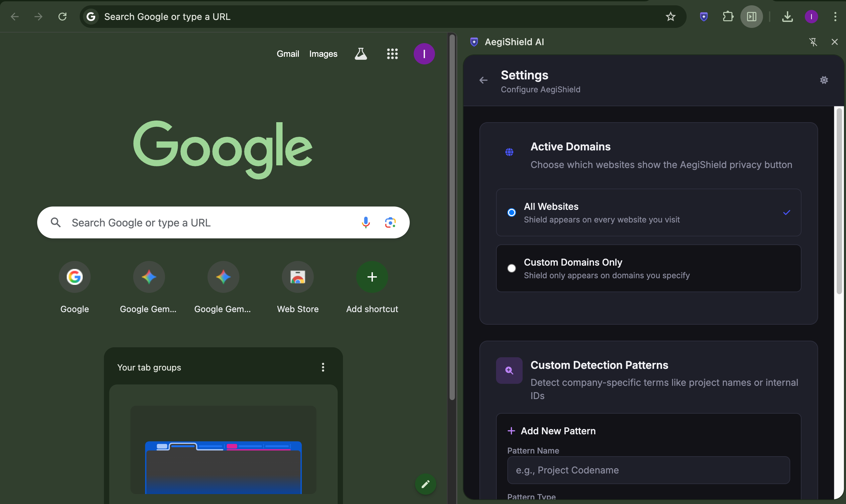The height and width of the screenshot is (504, 846).
Task: Open Chrome's three-dot main menu
Action: pyautogui.click(x=835, y=17)
